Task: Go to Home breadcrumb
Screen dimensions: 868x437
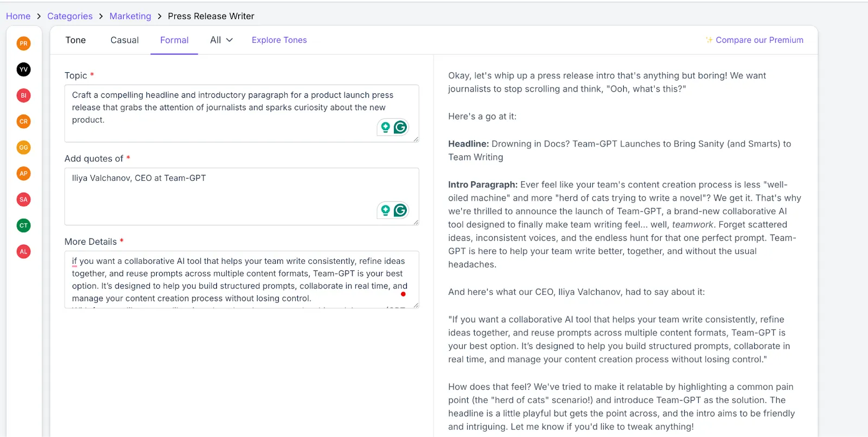Action: tap(18, 16)
